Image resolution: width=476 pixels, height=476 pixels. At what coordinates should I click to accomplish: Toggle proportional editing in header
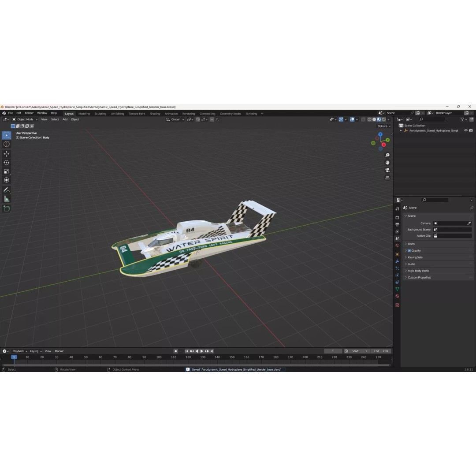tap(212, 119)
